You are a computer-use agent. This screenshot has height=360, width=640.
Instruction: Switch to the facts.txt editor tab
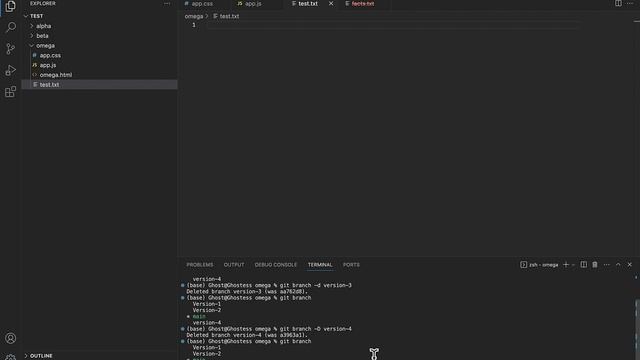tap(362, 4)
